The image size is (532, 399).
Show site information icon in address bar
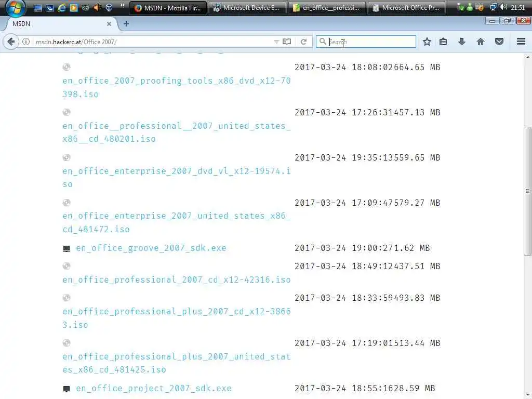(26, 42)
